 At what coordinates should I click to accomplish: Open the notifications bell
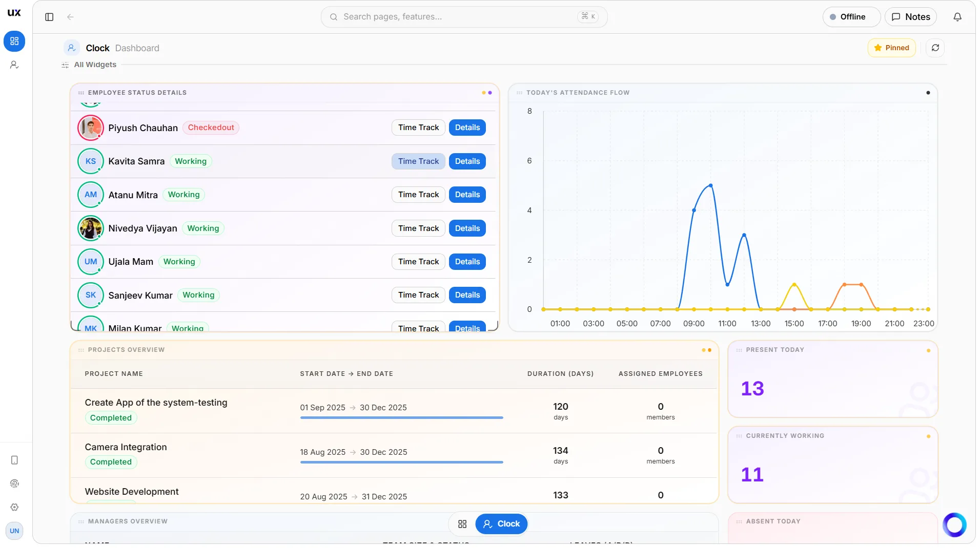(957, 17)
